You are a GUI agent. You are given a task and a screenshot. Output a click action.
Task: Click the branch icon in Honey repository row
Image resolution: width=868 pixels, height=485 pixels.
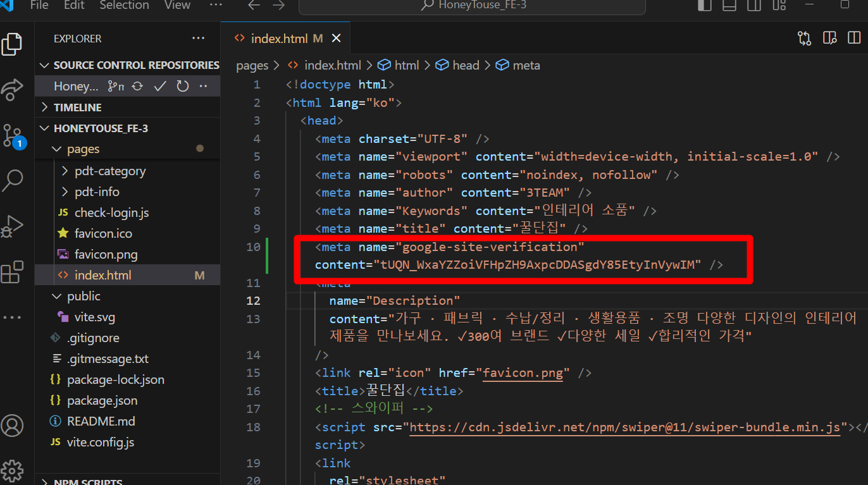pos(115,86)
